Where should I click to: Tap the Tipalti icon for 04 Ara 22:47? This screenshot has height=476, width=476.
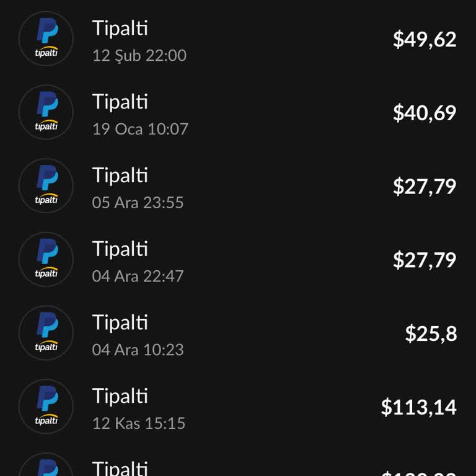coord(46,260)
